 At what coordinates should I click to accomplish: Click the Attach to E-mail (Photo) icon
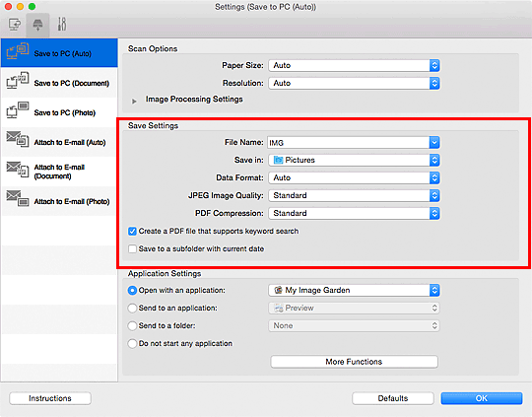(18, 198)
